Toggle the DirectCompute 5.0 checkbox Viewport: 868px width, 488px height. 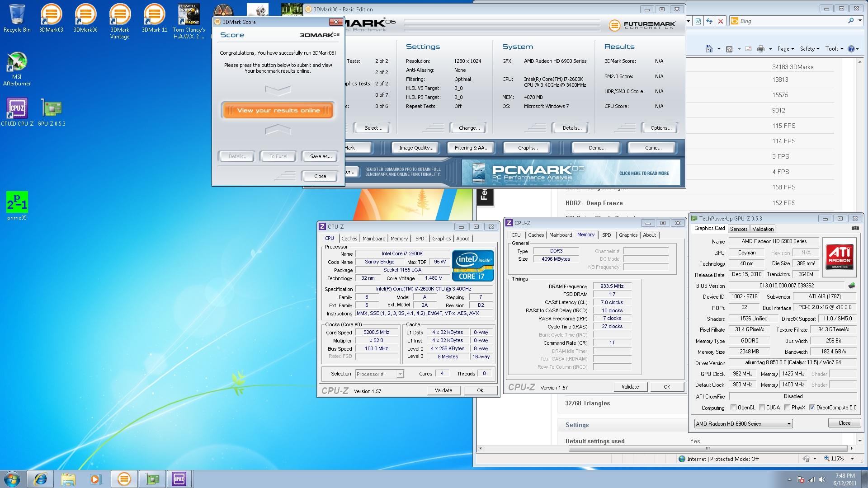click(812, 408)
